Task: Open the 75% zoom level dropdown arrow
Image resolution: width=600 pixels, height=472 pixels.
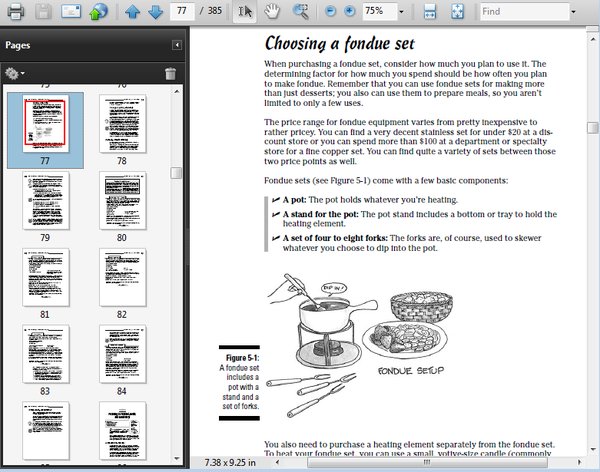Action: point(401,12)
